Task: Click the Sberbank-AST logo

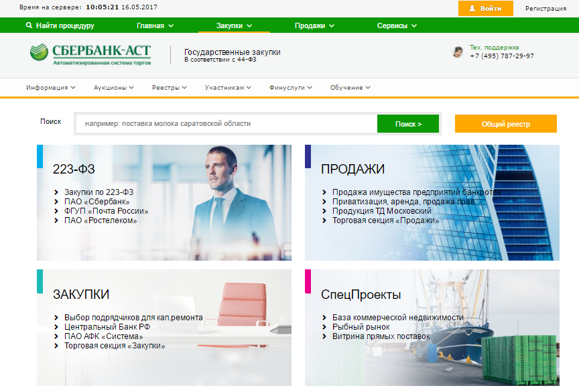Action: (x=90, y=54)
